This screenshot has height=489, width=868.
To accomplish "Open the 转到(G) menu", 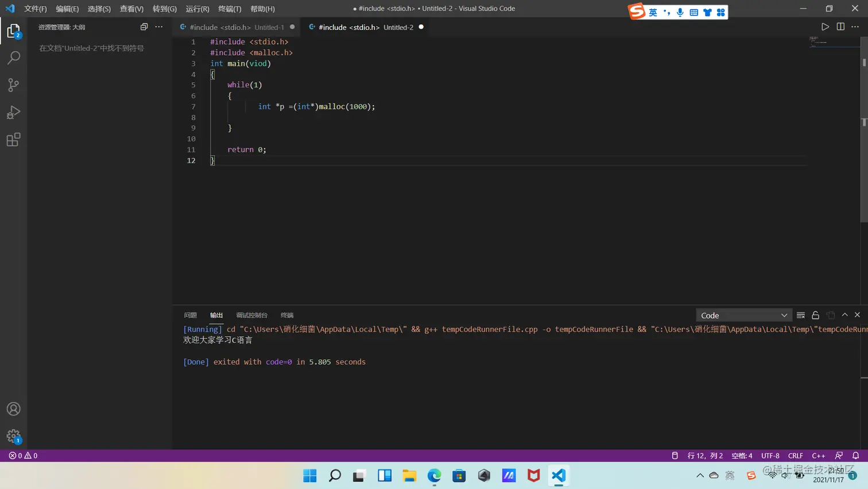I will (x=165, y=9).
